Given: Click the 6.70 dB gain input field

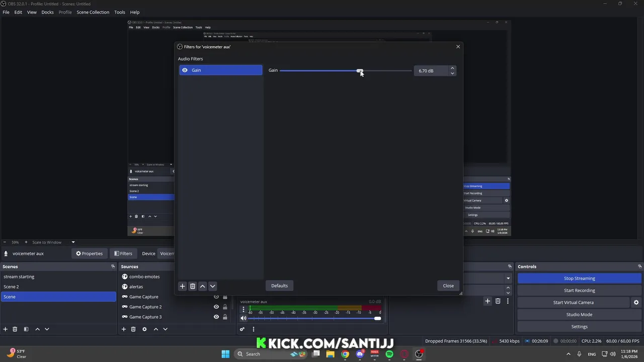Looking at the screenshot, I should (431, 71).
